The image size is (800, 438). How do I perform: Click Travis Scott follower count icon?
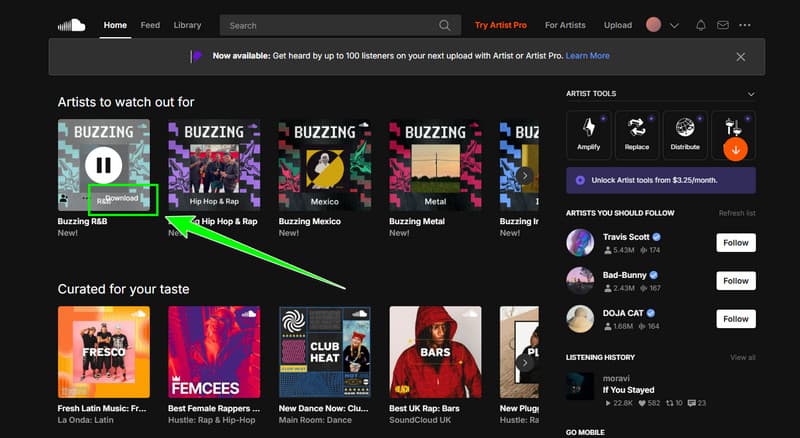[608, 250]
